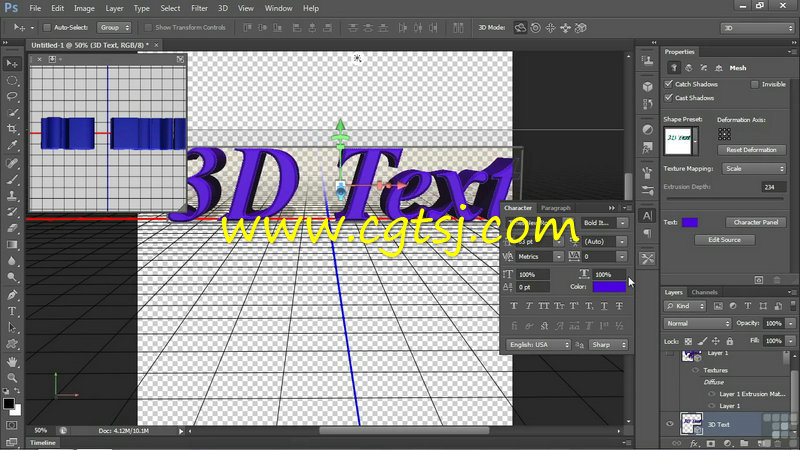The height and width of the screenshot is (450, 800).
Task: Select the Brush tool
Action: (12, 180)
